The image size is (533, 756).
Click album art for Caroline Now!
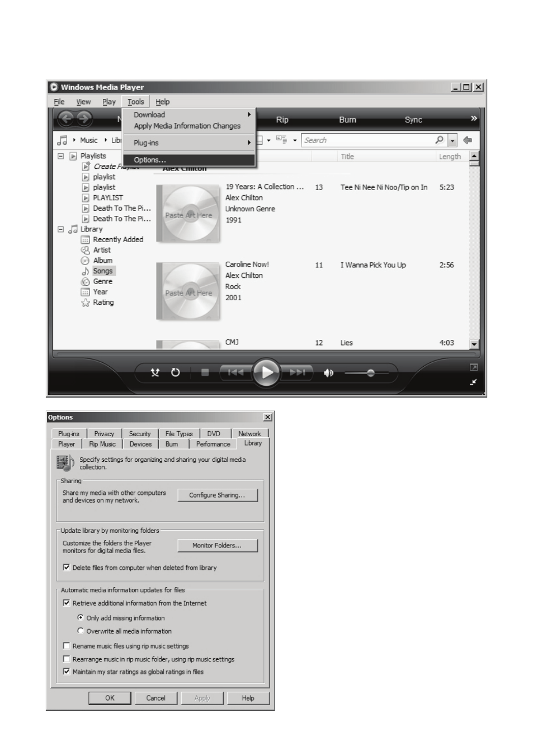tap(189, 291)
